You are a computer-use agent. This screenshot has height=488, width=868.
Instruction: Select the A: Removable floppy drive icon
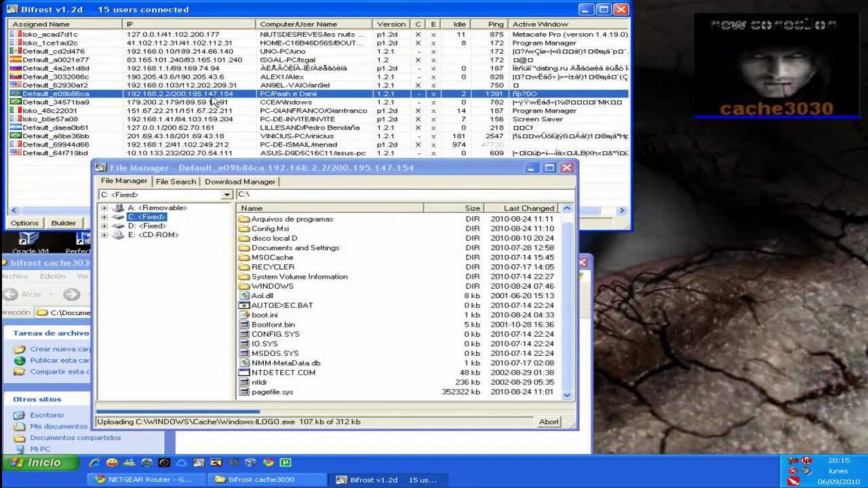(119, 207)
